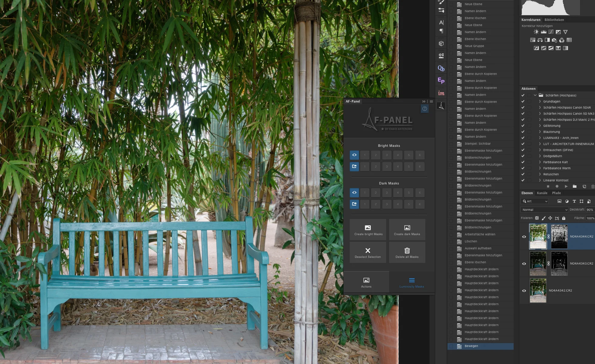Screen dimensions: 595x364
Task: Toggle visibility of NO4A4342.CR2 layer
Action: point(524,291)
